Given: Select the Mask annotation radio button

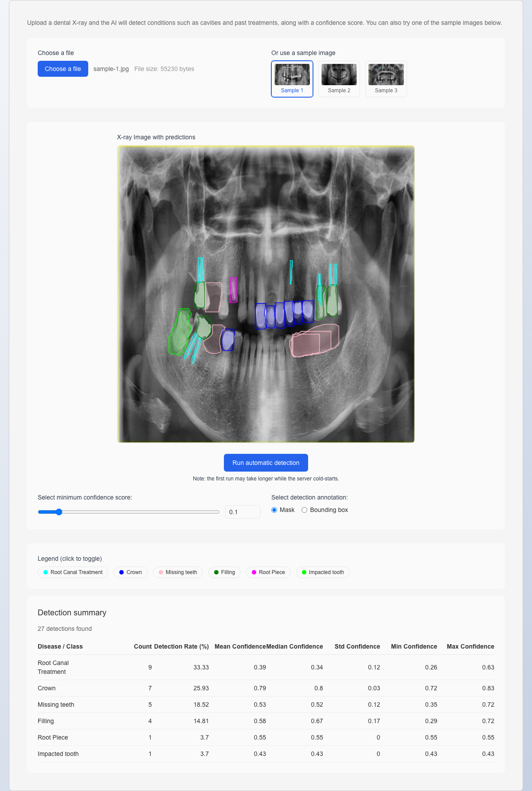Looking at the screenshot, I should tap(274, 510).
